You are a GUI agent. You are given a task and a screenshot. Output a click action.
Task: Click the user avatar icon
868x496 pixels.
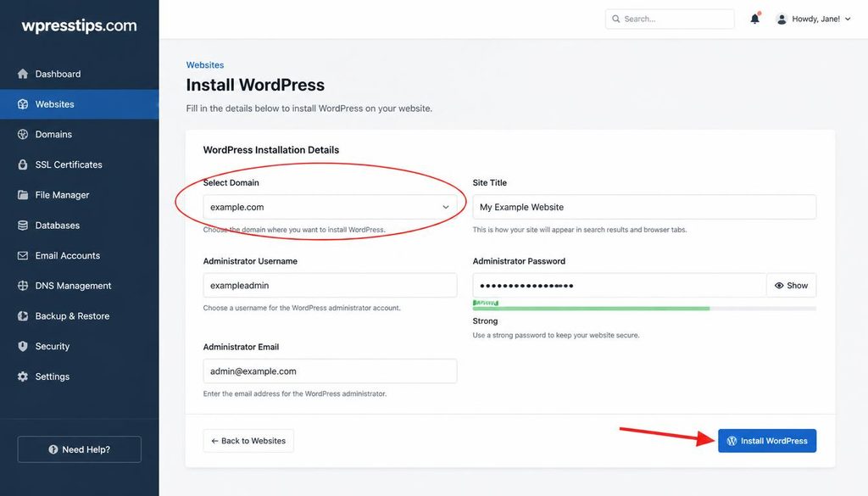click(x=781, y=19)
